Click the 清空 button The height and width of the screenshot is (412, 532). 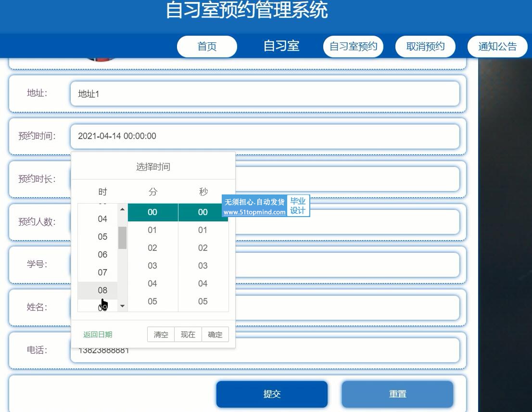pyautogui.click(x=161, y=335)
